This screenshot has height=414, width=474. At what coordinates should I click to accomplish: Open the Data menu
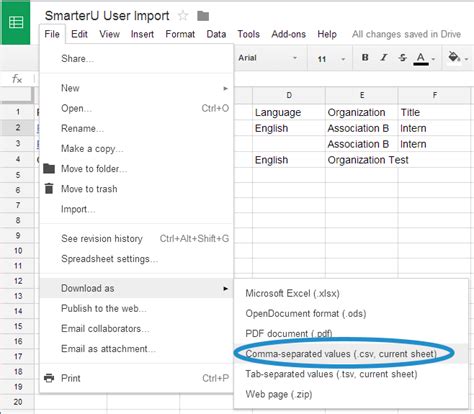[x=216, y=34]
